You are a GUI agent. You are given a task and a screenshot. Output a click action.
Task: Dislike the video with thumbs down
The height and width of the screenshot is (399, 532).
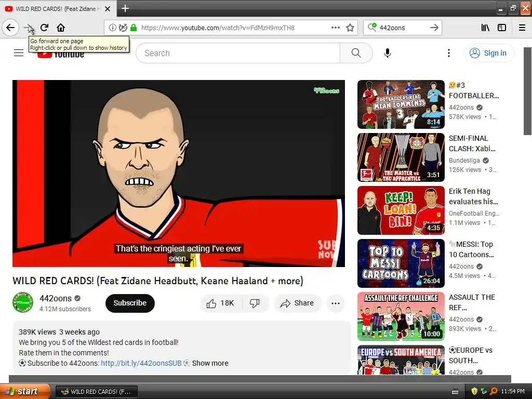(x=255, y=303)
